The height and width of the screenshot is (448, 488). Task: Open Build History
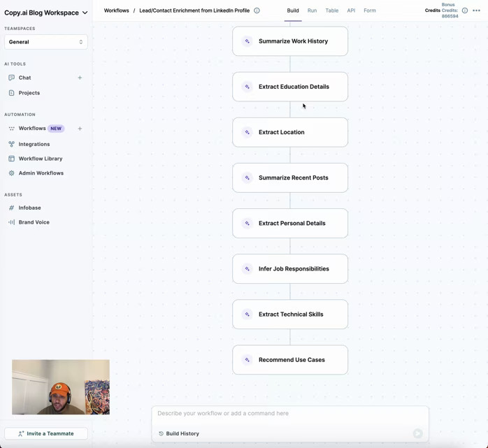(179, 433)
